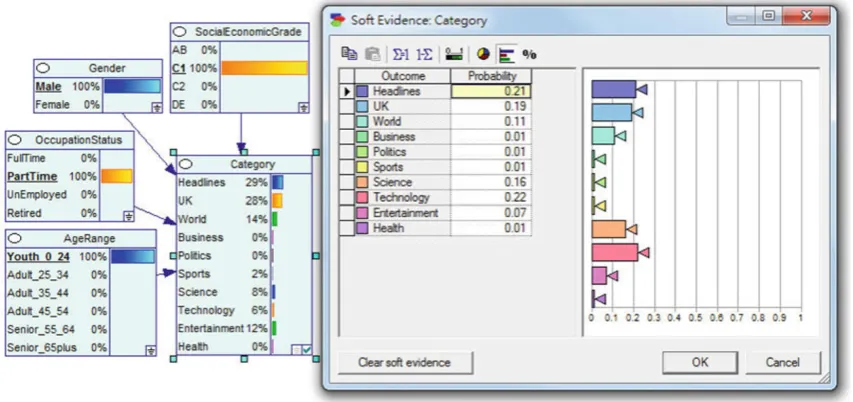853x402 pixels.
Task: Click the Health color swatch in the table
Action: 362,228
